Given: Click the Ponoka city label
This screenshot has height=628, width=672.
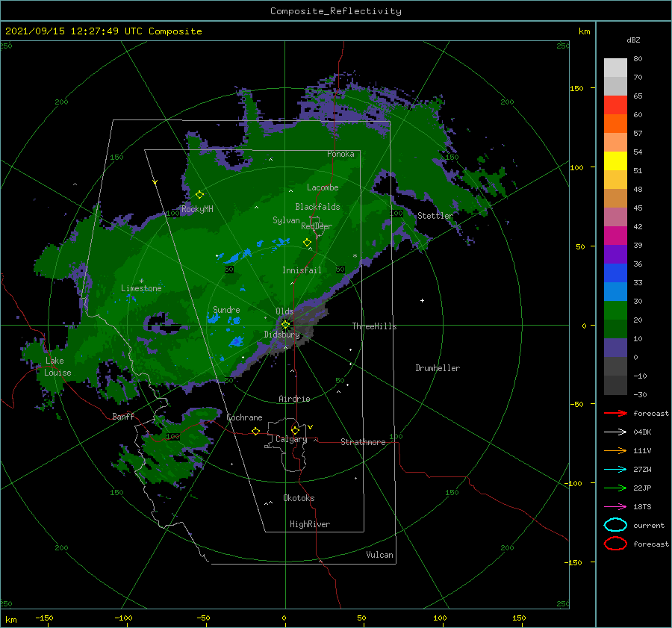Looking at the screenshot, I should click(x=340, y=154).
